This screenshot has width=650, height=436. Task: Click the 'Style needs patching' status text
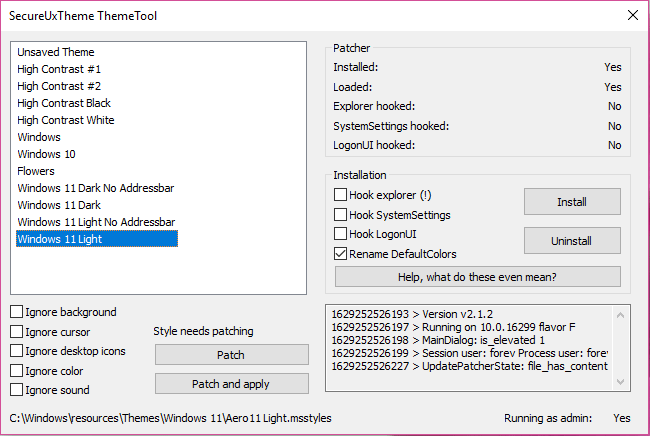click(204, 331)
